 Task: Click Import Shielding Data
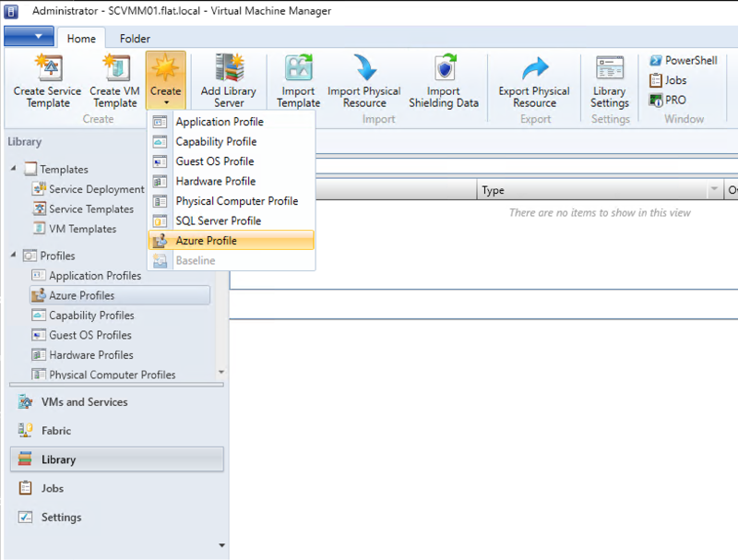coord(444,81)
